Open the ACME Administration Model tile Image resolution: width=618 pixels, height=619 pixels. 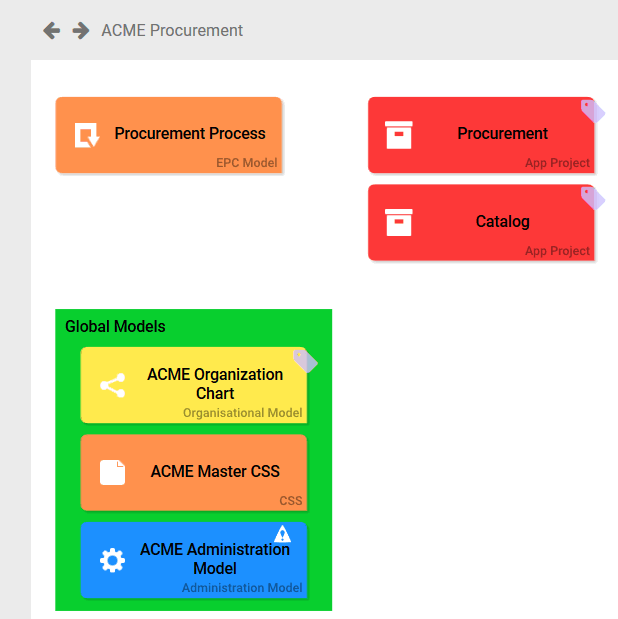click(214, 559)
